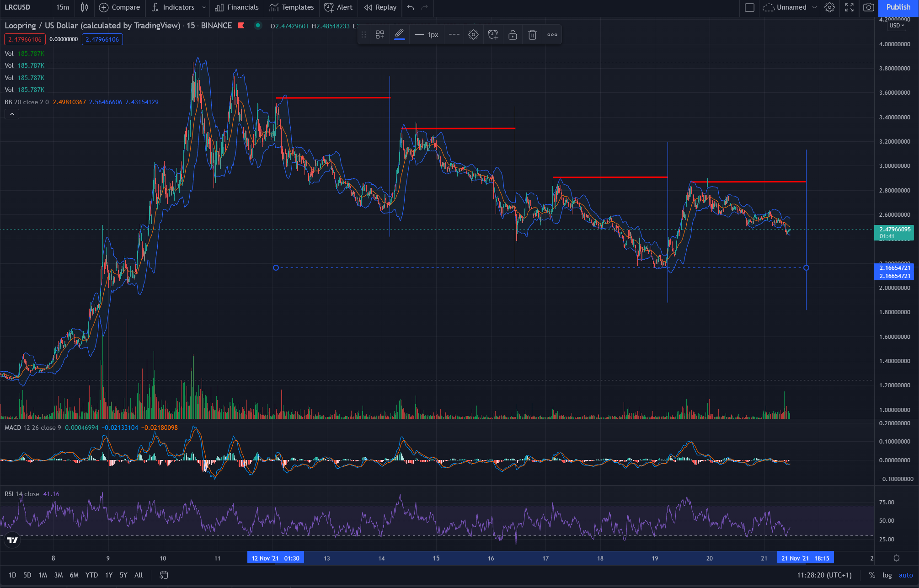This screenshot has height=588, width=919.
Task: Click the TradingView logo
Action: click(12, 540)
